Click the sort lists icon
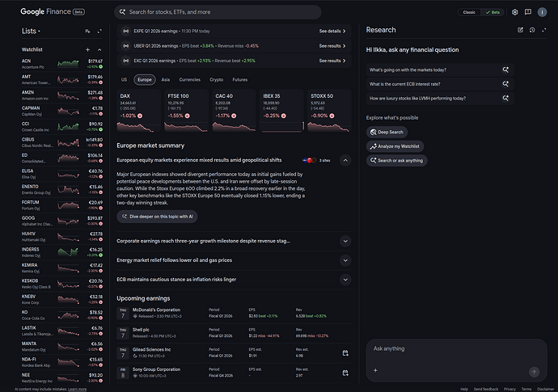This screenshot has width=558, height=392. pyautogui.click(x=87, y=32)
